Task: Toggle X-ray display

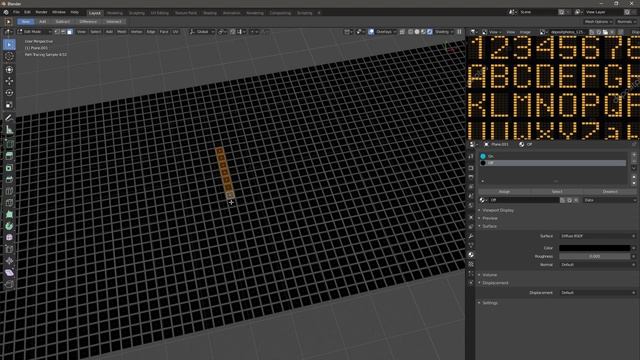Action: 402,31
